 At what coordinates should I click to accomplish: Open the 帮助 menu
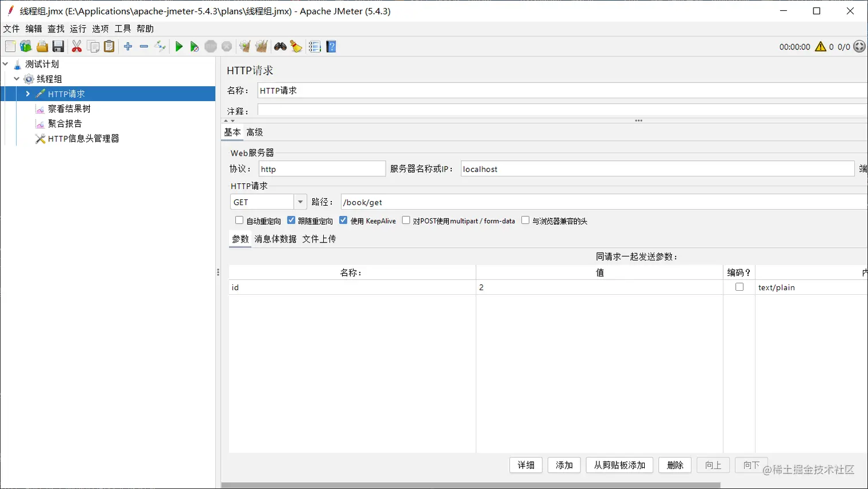[145, 29]
